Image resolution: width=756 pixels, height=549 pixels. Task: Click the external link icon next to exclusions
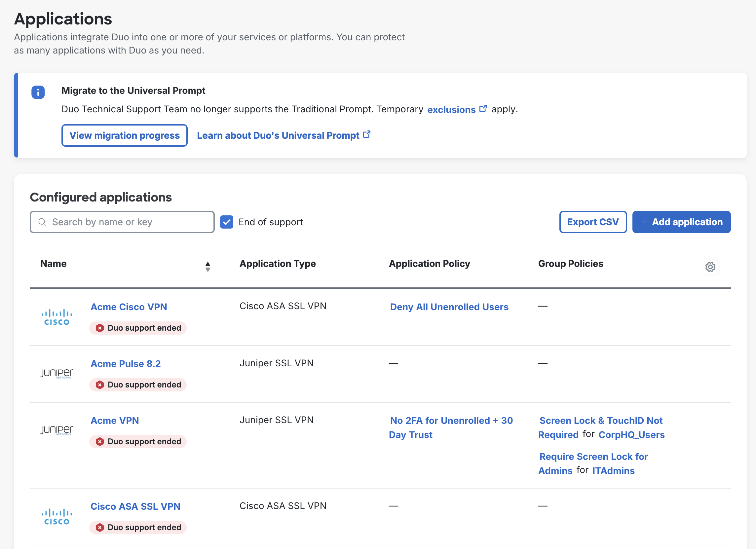pos(483,109)
